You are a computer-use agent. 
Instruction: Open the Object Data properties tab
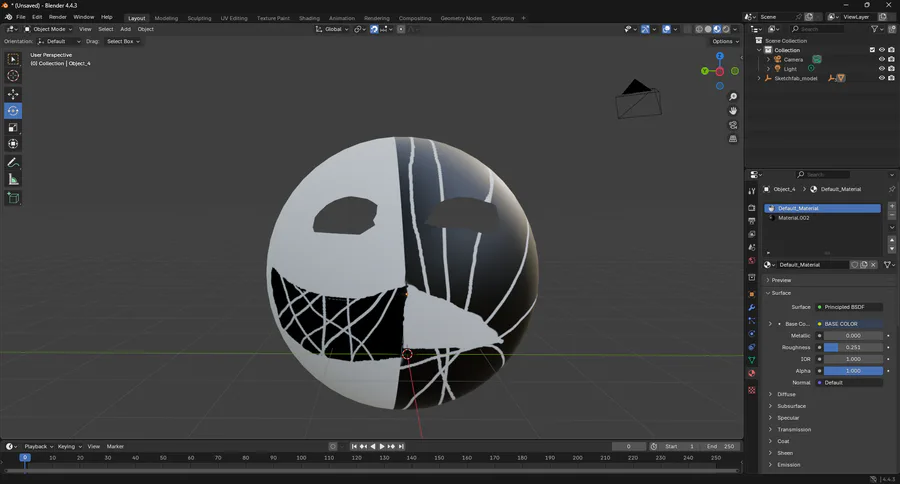click(752, 360)
